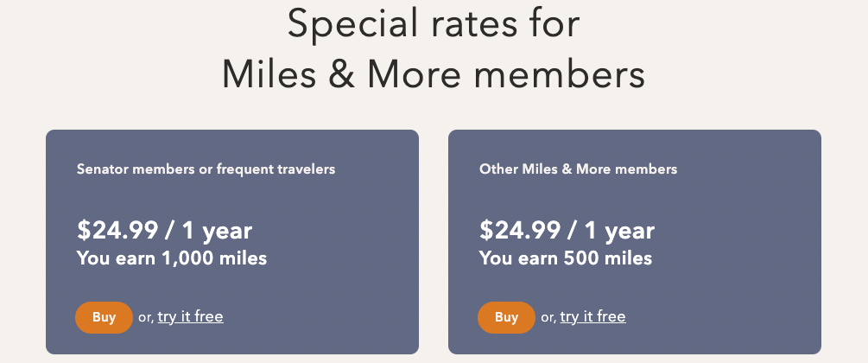Click the $24.99 price in the Other members card
868x363 pixels.
[520, 231]
